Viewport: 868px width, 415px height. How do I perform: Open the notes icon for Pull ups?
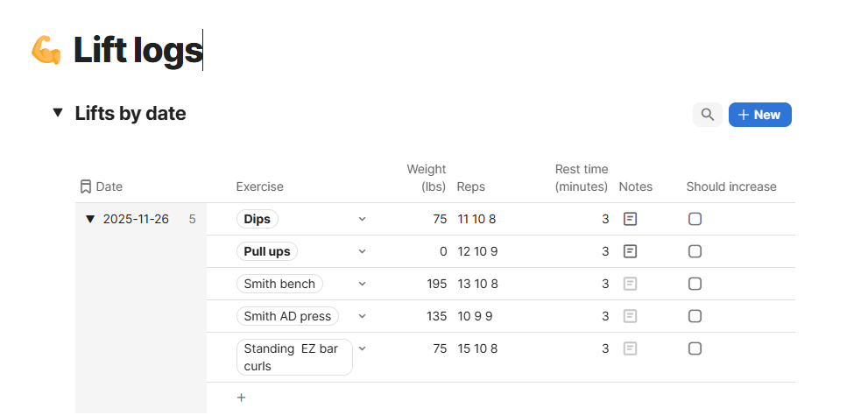630,251
